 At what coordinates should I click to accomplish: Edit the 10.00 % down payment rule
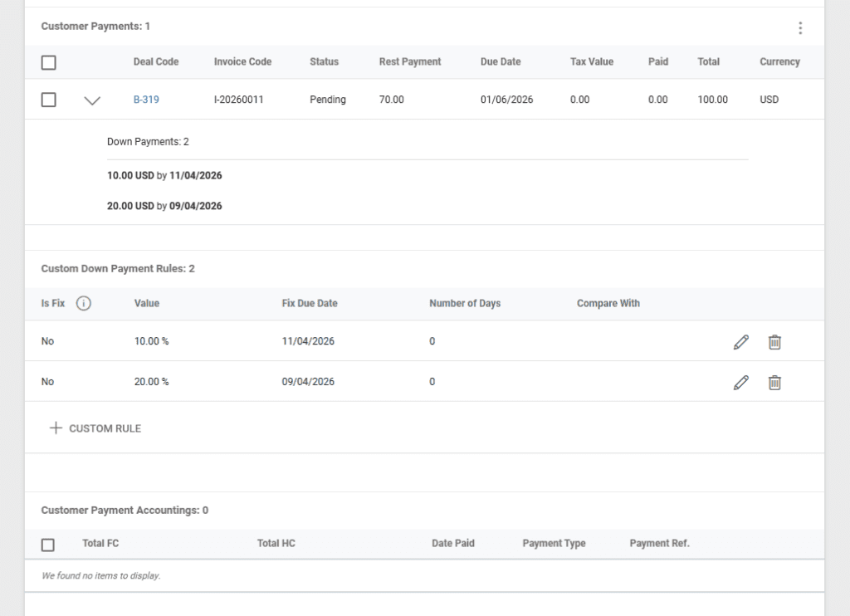coord(741,342)
